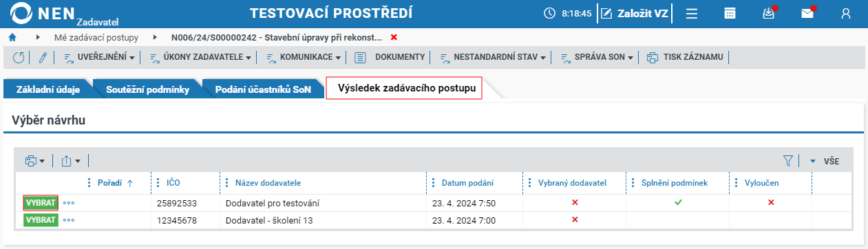Open the mail envelope notifications

807,13
